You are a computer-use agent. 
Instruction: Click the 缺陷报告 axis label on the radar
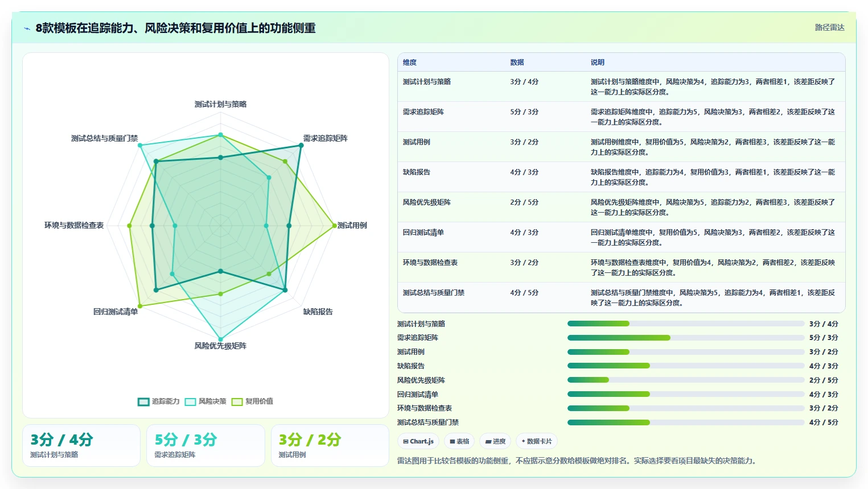pos(318,312)
